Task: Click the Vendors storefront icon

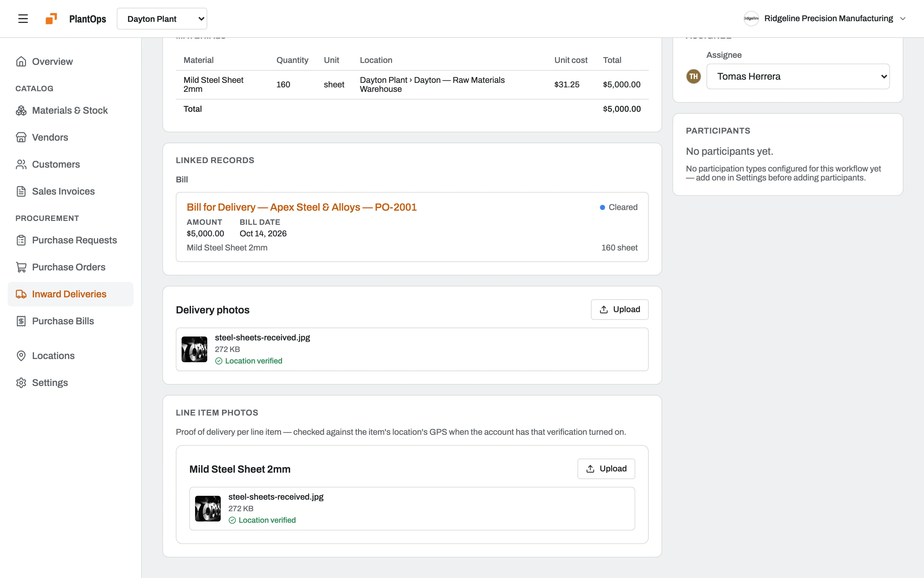Action: click(x=21, y=137)
